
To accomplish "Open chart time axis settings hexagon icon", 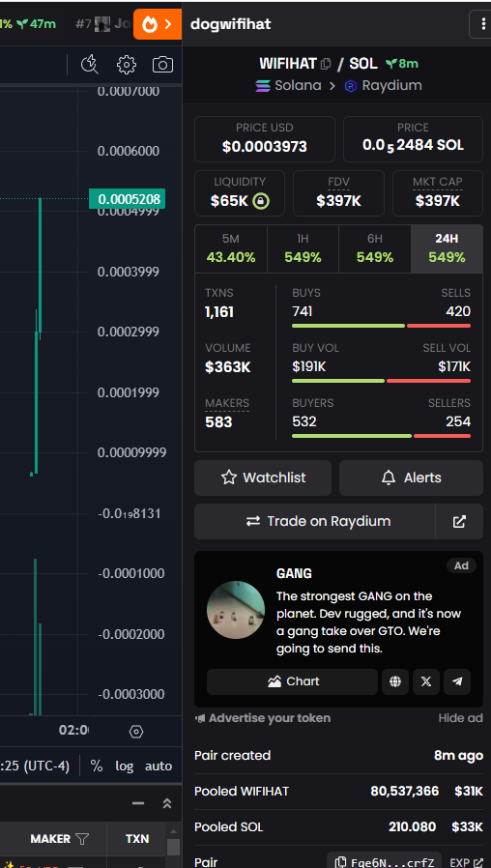I will [136, 732].
